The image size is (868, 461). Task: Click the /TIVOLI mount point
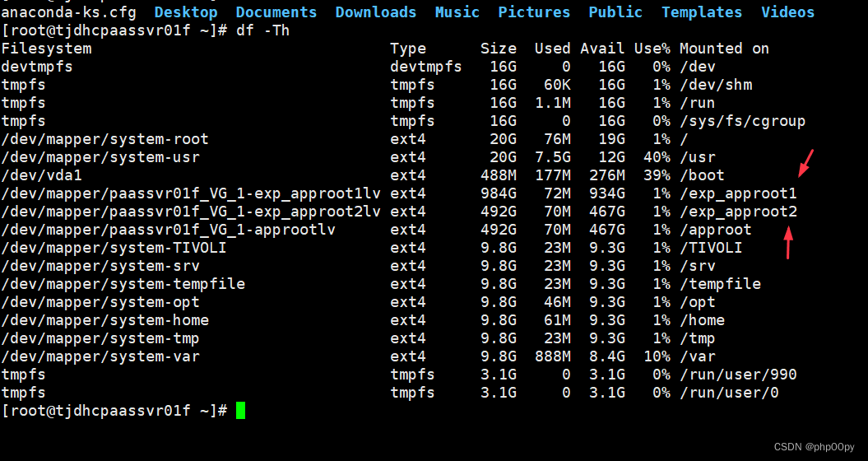pos(712,248)
